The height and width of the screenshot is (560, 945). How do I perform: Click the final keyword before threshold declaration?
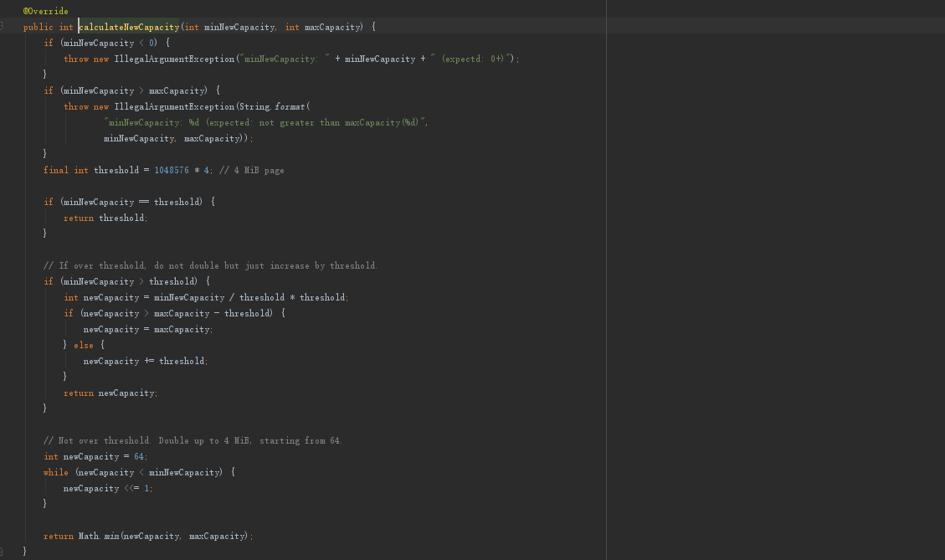[x=56, y=170]
